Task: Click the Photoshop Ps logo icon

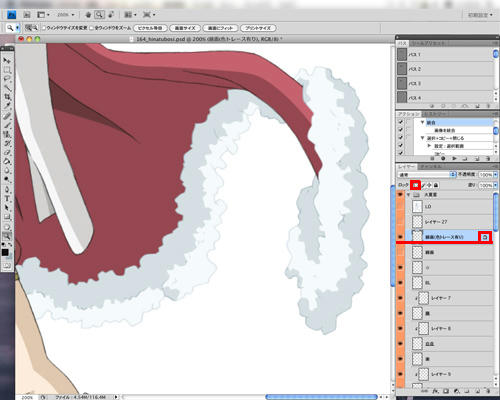Action: pyautogui.click(x=11, y=15)
